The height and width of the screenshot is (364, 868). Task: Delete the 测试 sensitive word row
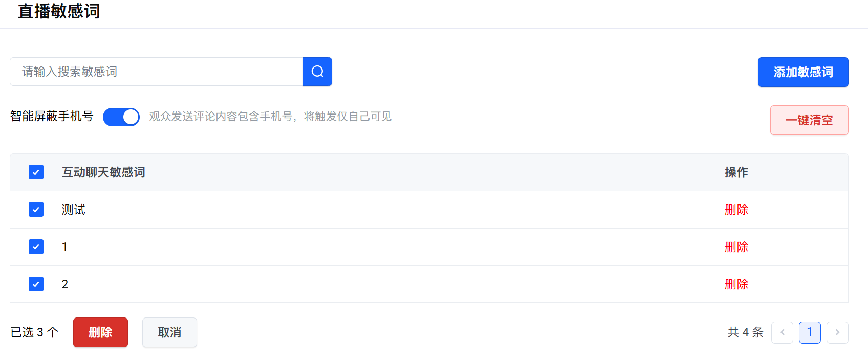tap(736, 210)
